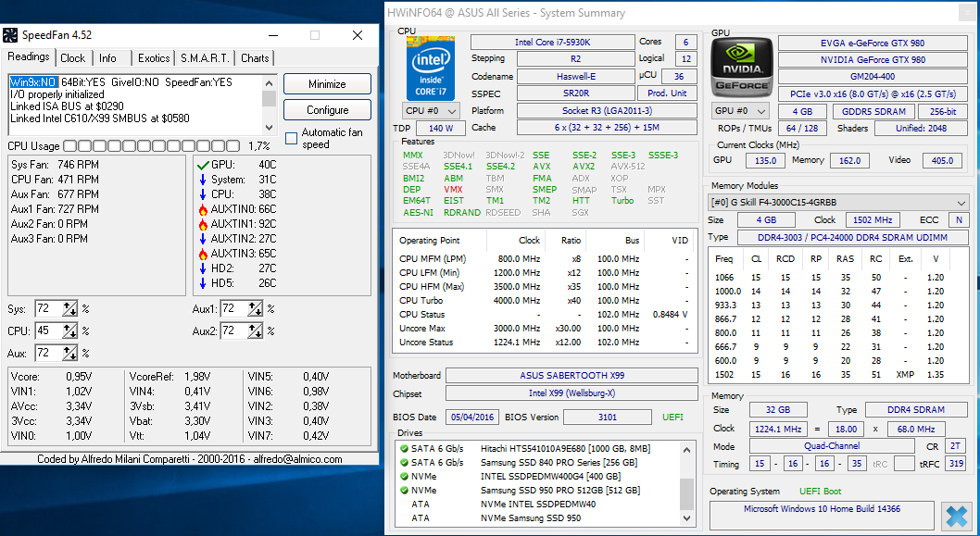This screenshot has height=536, width=980.
Task: Click the memory size 32 GB field
Action: [x=778, y=410]
